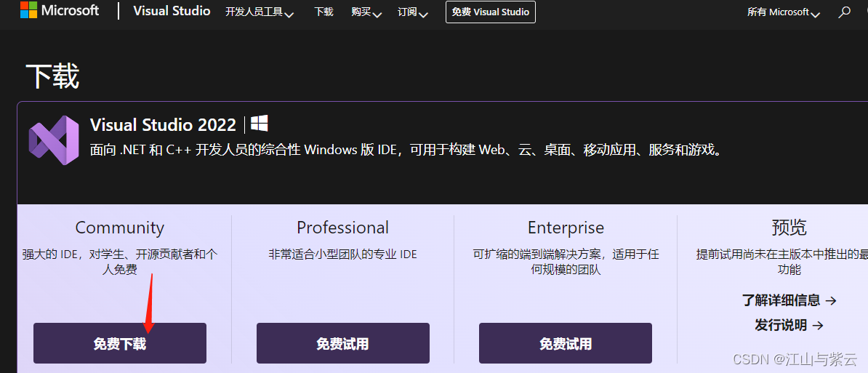Open the 发行说明 link

click(x=789, y=325)
